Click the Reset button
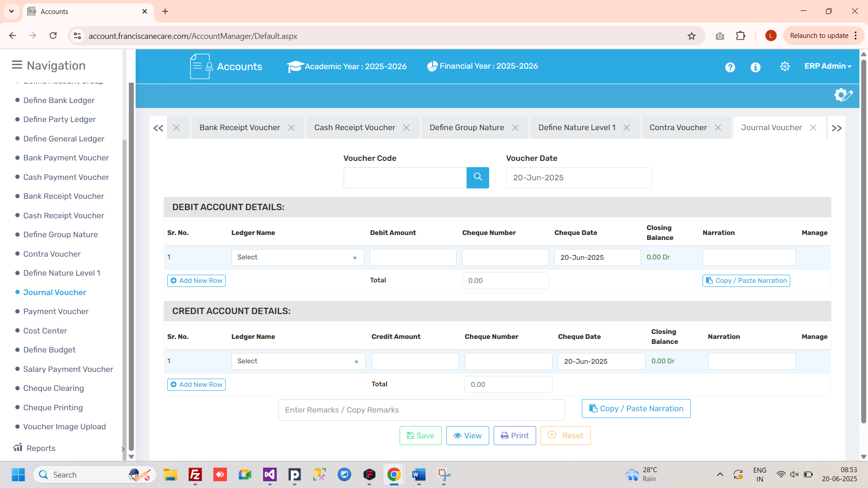 click(x=565, y=436)
